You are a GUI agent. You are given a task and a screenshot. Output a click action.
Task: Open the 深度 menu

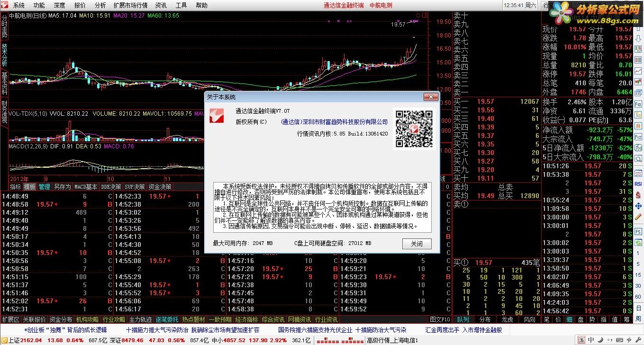tap(60, 5)
